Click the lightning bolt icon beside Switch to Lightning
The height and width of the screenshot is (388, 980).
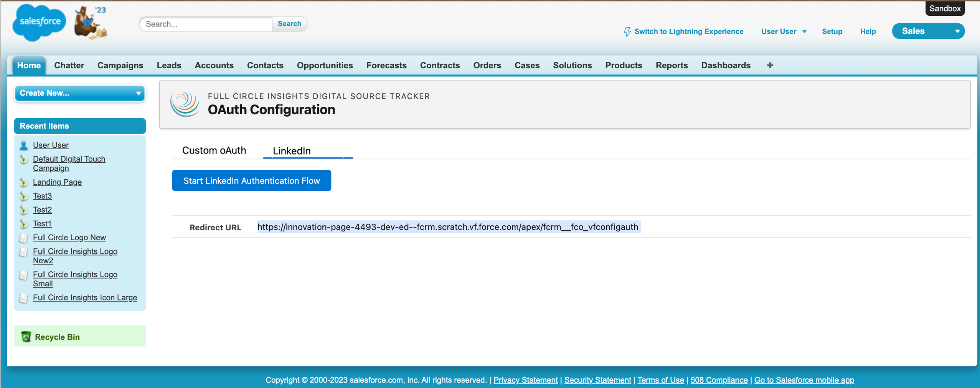coord(627,31)
